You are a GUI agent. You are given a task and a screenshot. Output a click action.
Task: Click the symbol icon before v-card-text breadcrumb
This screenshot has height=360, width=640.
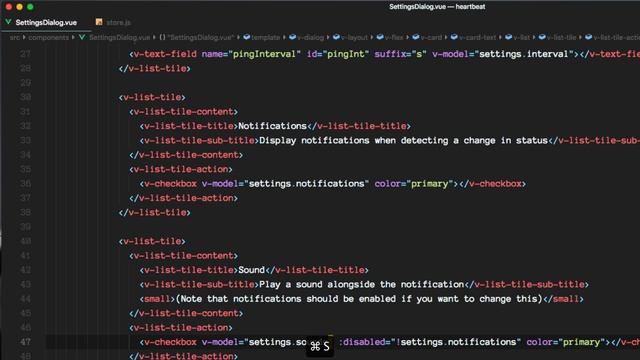point(454,37)
